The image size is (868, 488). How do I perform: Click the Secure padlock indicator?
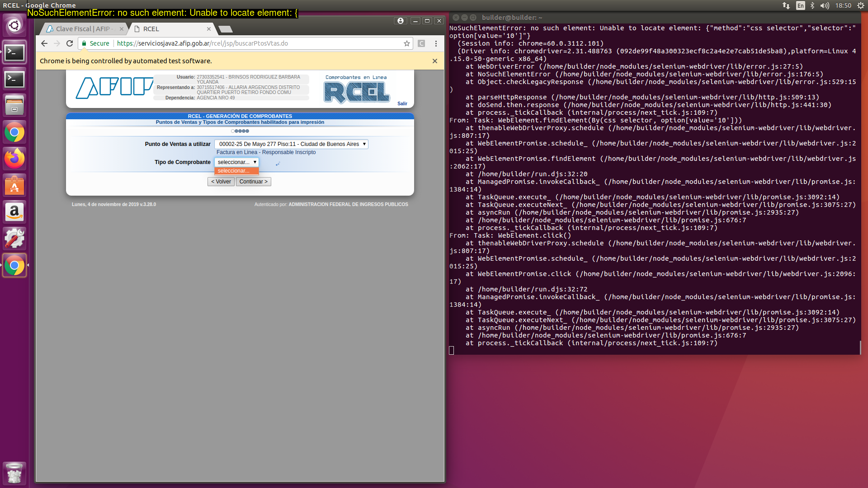coord(95,43)
